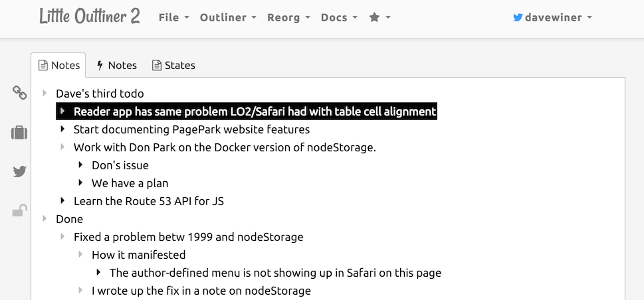
Task: Collapse the "Done" outline wedge
Action: [45, 219]
